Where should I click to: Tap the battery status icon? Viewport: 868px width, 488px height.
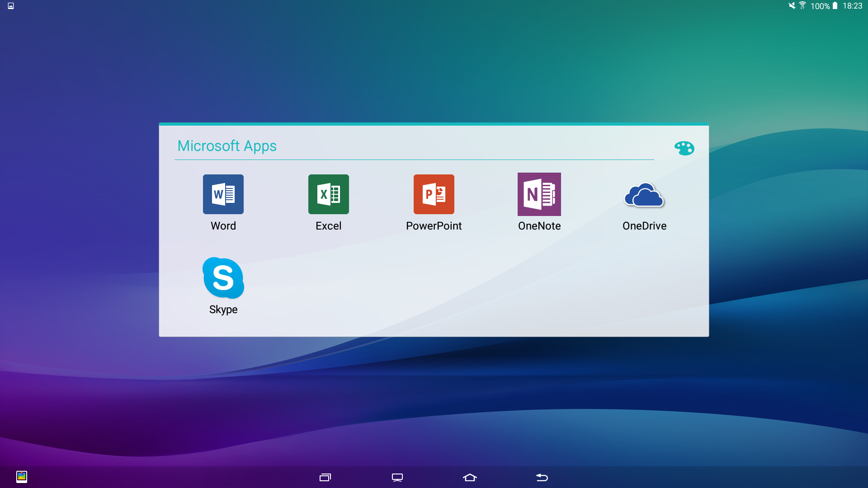pyautogui.click(x=835, y=5)
